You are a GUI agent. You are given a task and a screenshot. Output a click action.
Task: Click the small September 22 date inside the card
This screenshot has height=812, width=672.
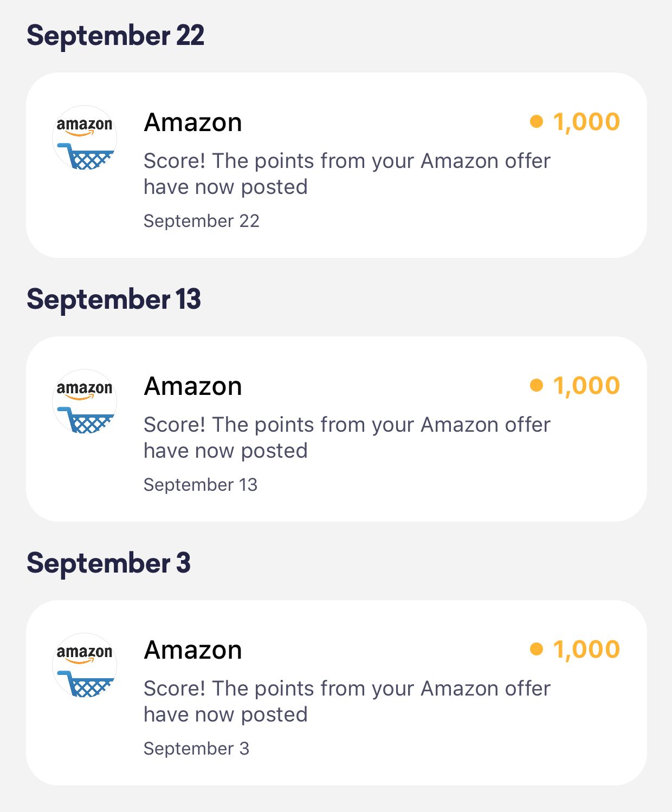tap(202, 221)
